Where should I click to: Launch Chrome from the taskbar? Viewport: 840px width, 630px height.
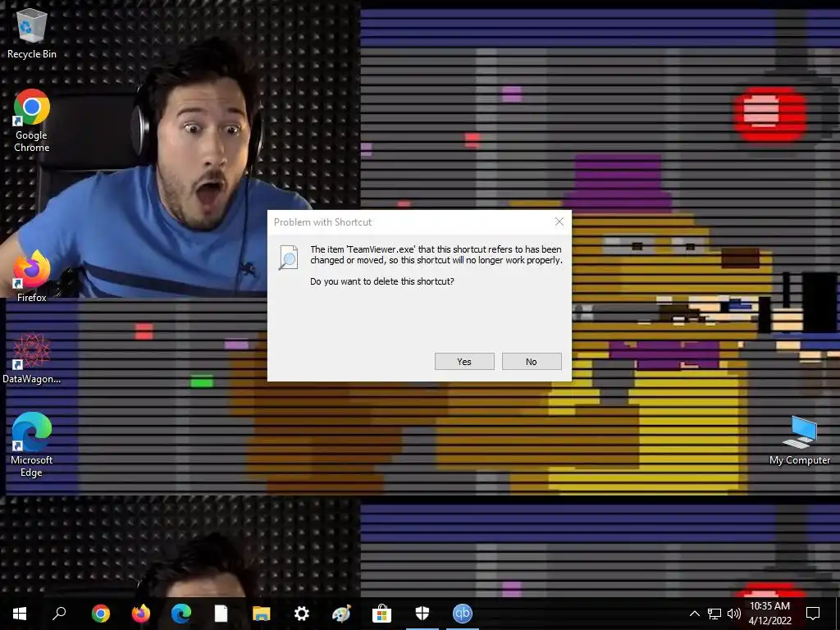(101, 614)
